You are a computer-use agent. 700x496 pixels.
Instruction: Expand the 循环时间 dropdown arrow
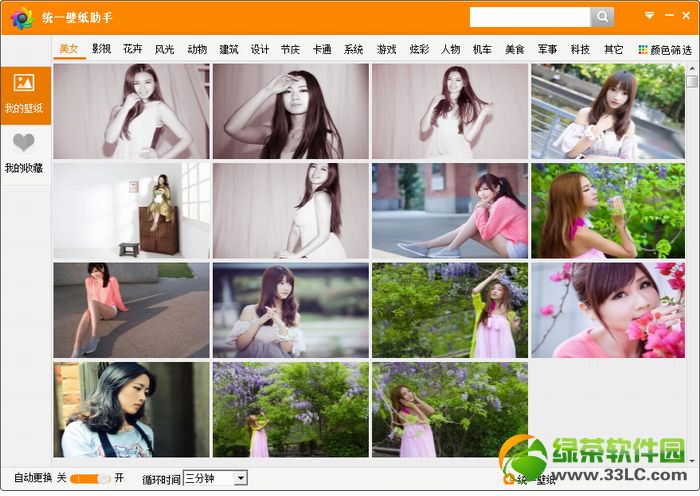[241, 478]
